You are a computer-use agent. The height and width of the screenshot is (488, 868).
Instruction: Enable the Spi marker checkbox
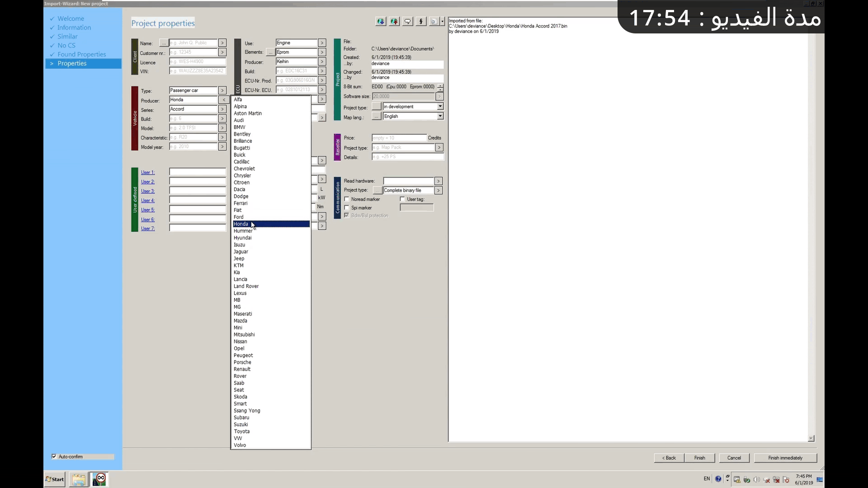pos(347,208)
